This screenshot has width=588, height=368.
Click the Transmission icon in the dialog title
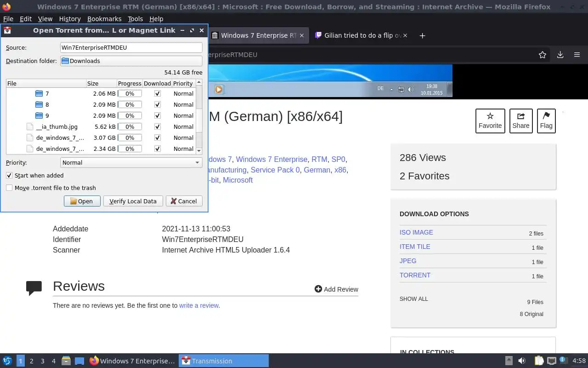point(7,30)
